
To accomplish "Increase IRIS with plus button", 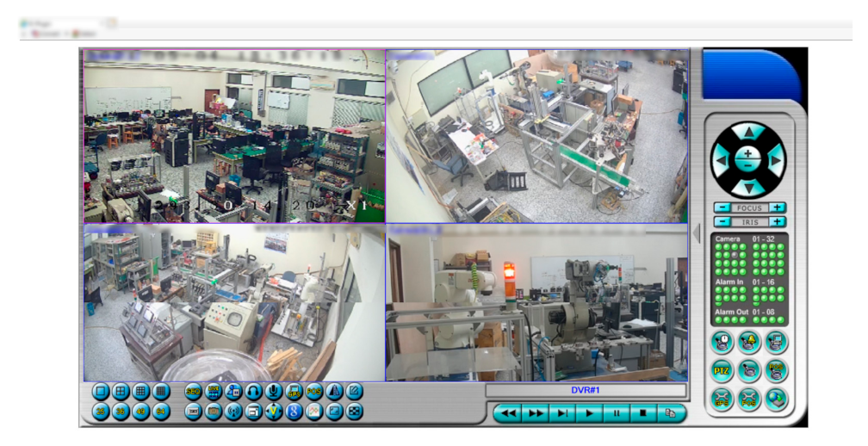I will 778,222.
